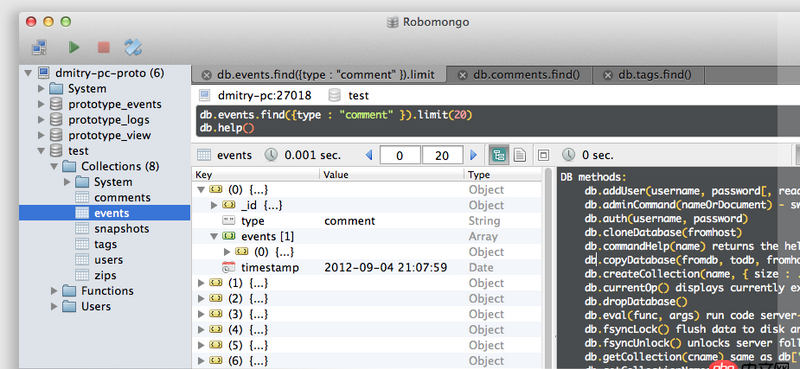Click the limit field containing 20

pos(442,155)
